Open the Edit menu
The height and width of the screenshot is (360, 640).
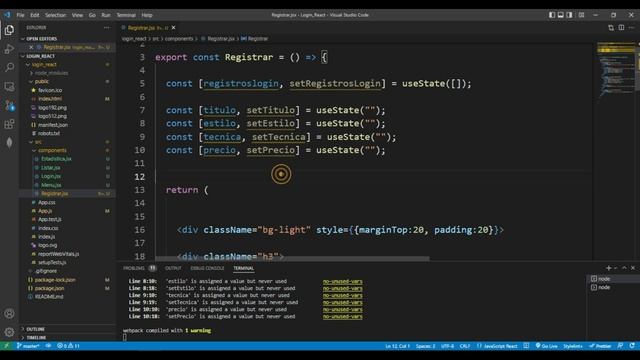click(x=35, y=15)
